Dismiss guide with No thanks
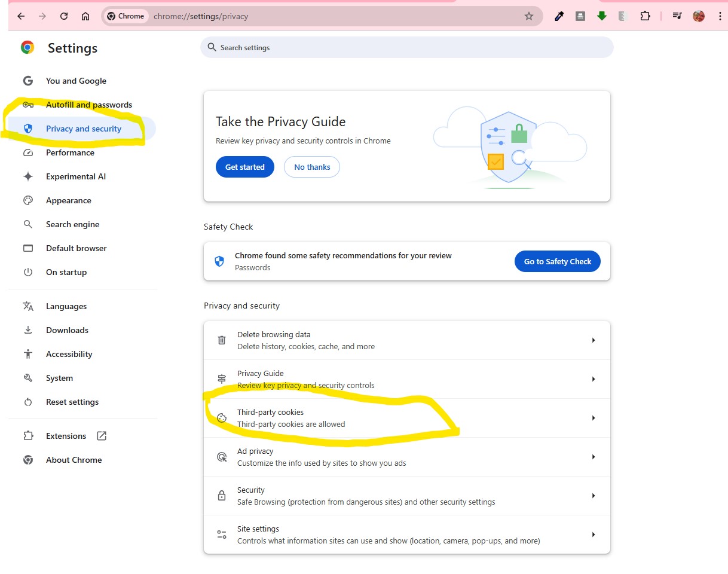The height and width of the screenshot is (574, 728). click(x=312, y=167)
